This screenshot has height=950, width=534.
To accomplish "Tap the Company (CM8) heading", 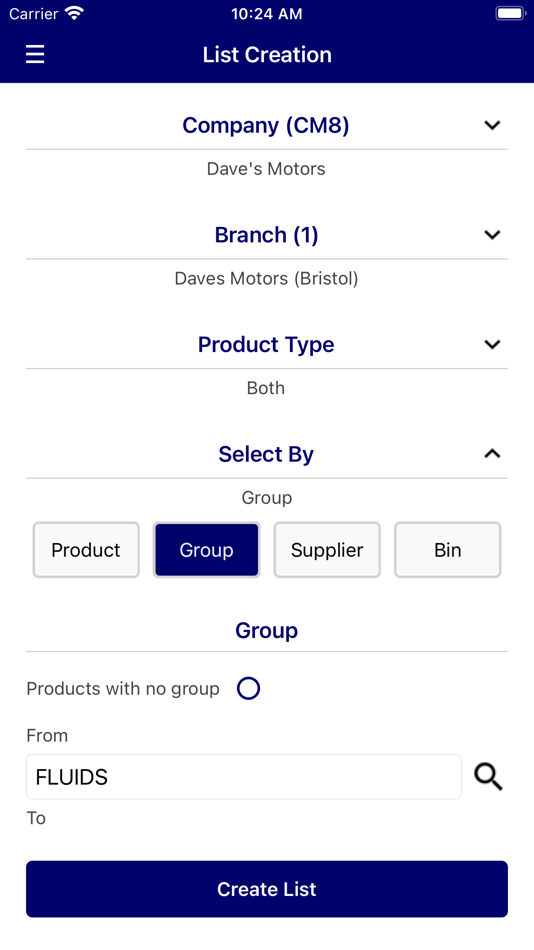I will [266, 125].
